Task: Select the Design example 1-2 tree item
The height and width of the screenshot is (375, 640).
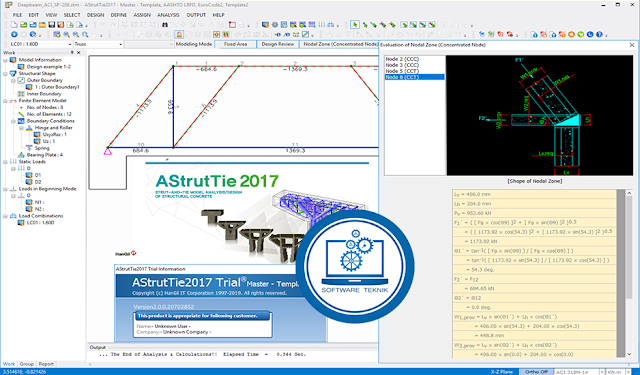Action: 49,67
